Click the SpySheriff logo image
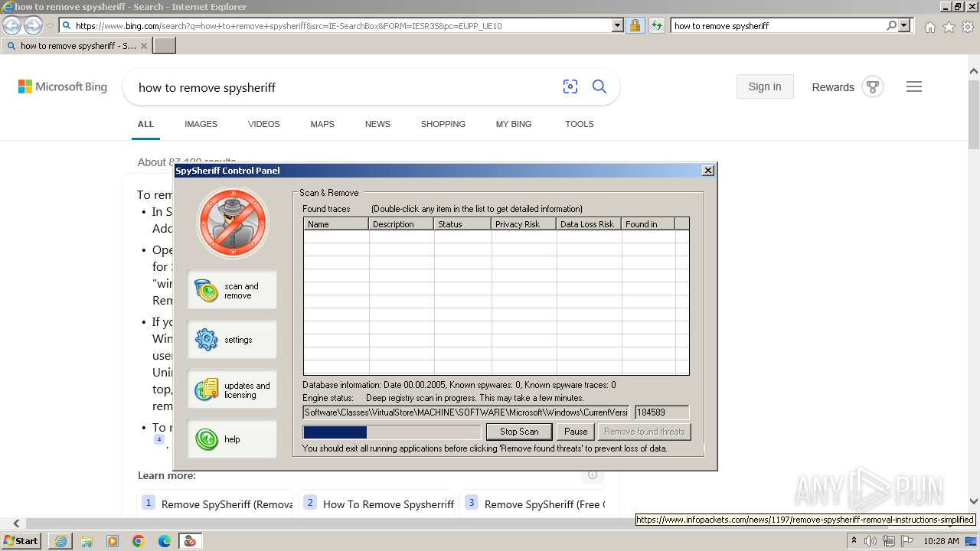 233,223
